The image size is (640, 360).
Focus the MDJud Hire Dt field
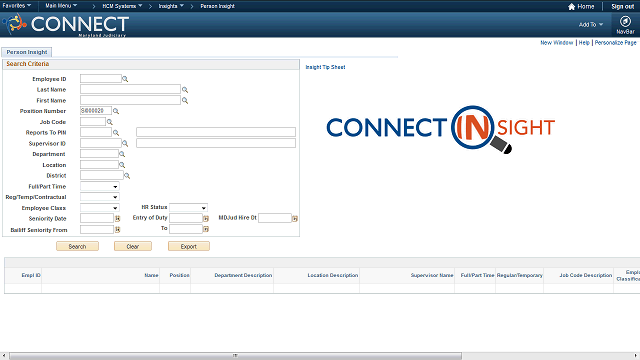pyautogui.click(x=275, y=218)
